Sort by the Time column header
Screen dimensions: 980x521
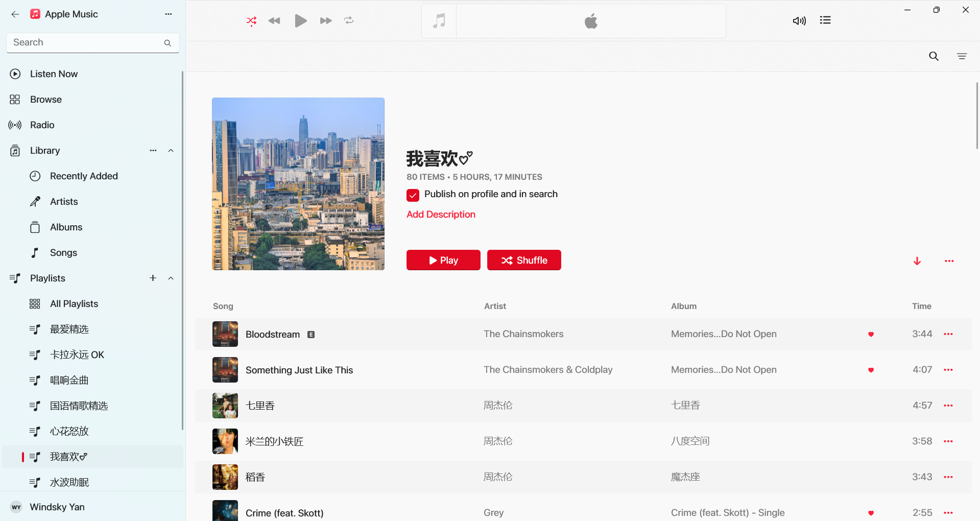click(x=921, y=306)
